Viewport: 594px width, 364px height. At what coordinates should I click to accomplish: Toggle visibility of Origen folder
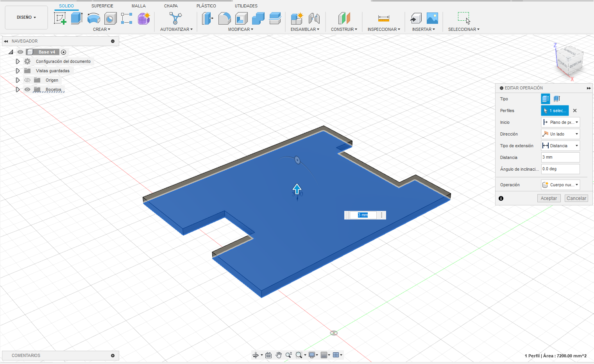click(27, 80)
